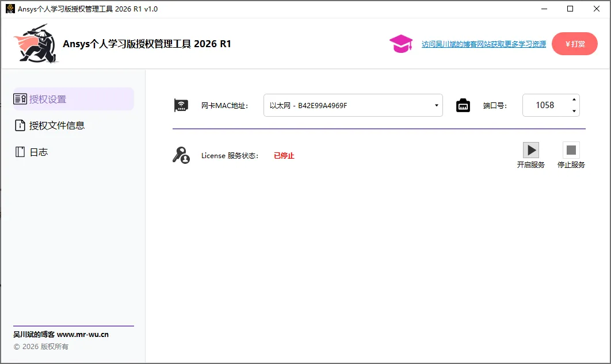Click the 吴川斌的博客 www.mr-wu.cn footer text

click(x=61, y=335)
